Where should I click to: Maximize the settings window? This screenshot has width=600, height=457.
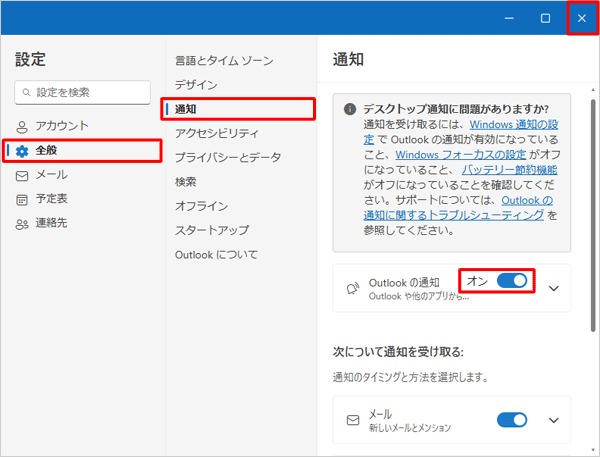click(x=545, y=18)
